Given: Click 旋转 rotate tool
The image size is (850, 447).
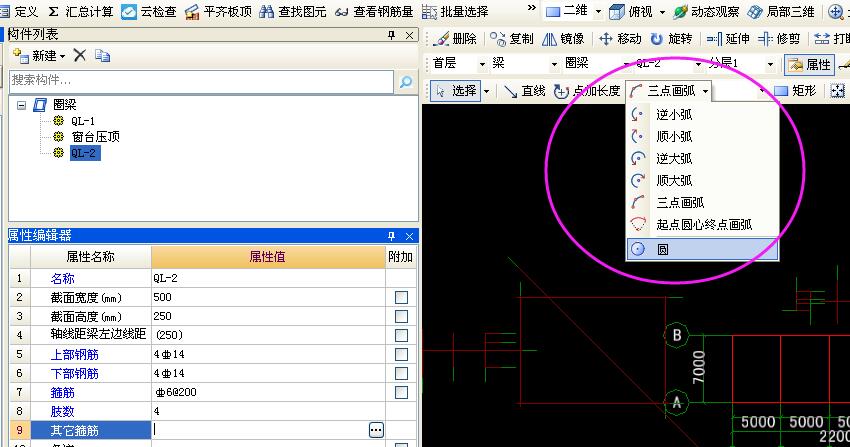Looking at the screenshot, I should point(672,38).
